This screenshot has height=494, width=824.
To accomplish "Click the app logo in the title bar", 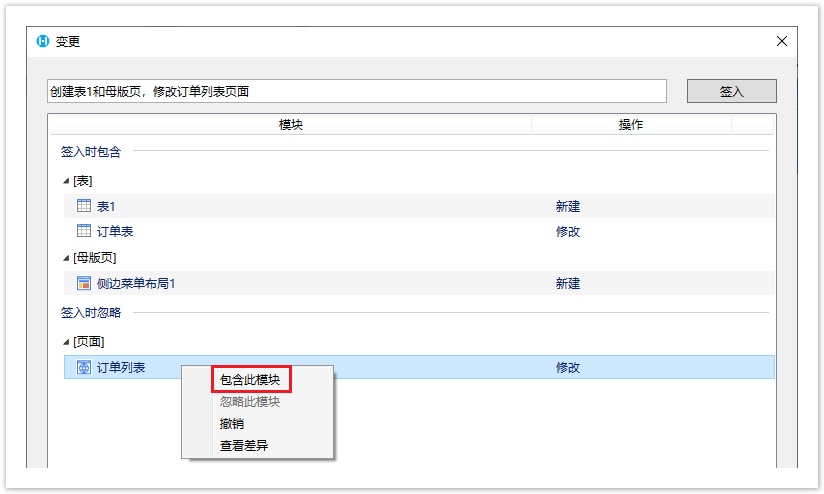I will pos(42,41).
